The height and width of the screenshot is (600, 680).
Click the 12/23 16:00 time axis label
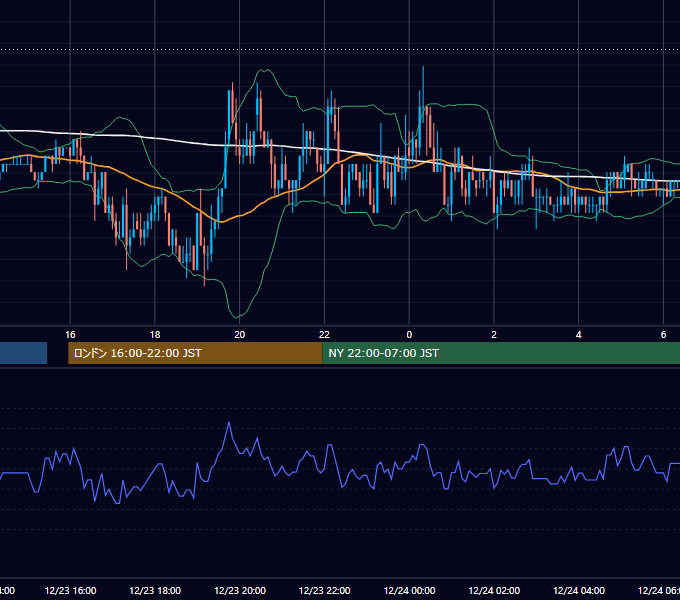click(70, 590)
